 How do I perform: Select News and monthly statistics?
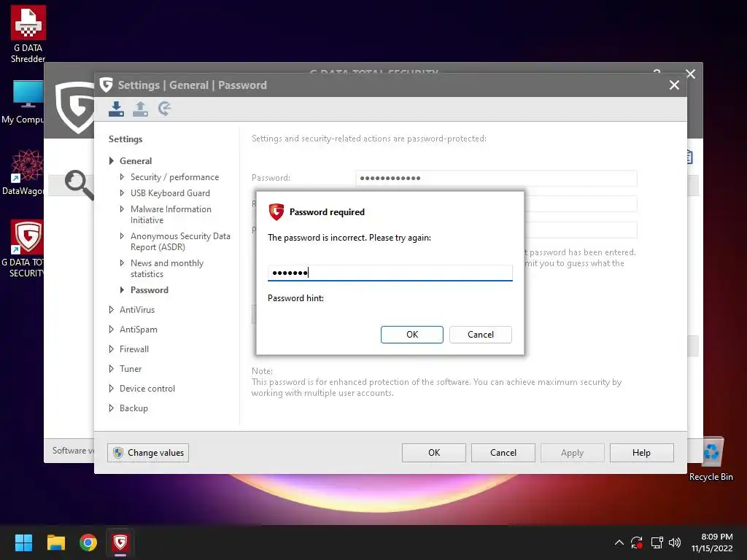click(x=167, y=268)
